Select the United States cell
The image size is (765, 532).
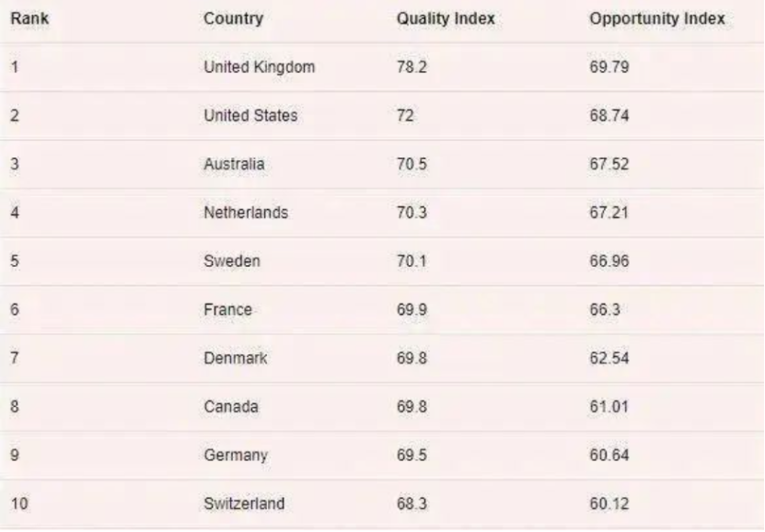click(250, 116)
